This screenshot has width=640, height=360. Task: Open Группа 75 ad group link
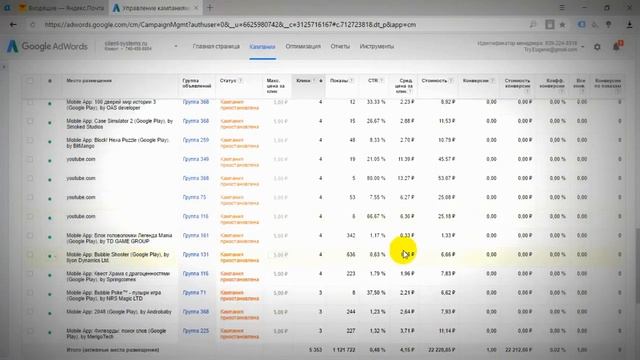click(194, 197)
